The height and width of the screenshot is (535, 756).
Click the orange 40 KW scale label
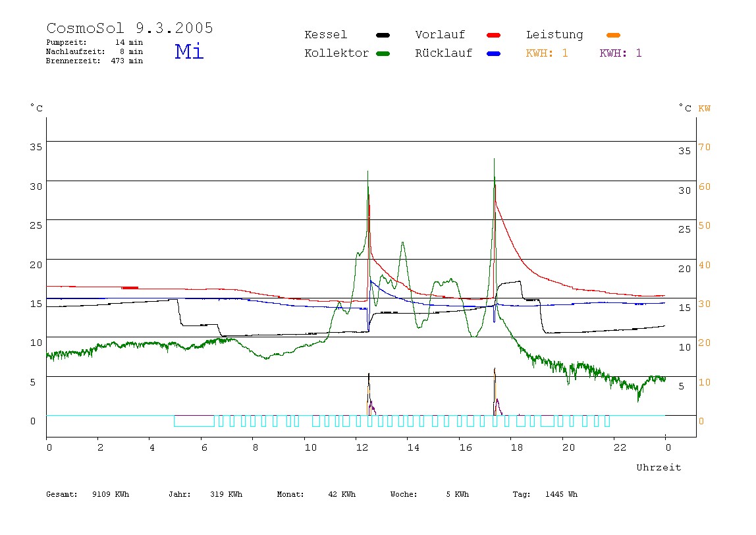tap(705, 265)
